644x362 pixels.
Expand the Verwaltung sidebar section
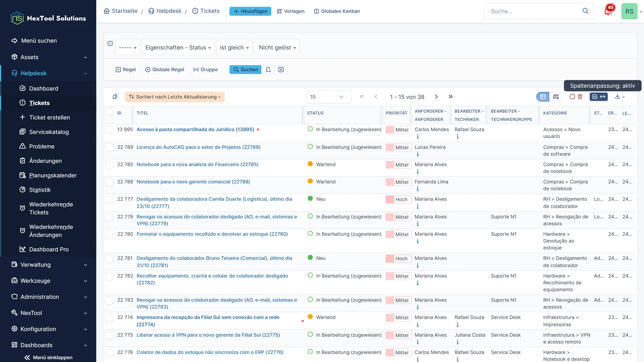[48, 265]
